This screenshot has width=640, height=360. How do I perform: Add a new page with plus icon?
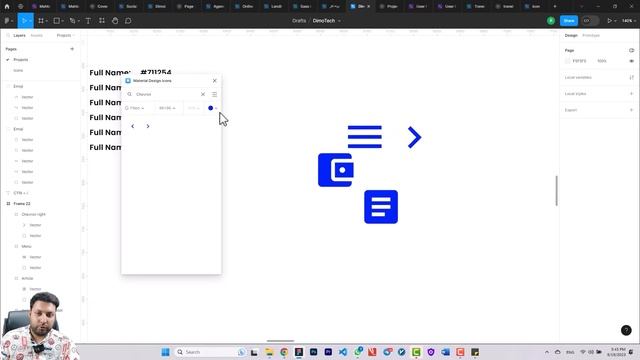pyautogui.click(x=72, y=49)
